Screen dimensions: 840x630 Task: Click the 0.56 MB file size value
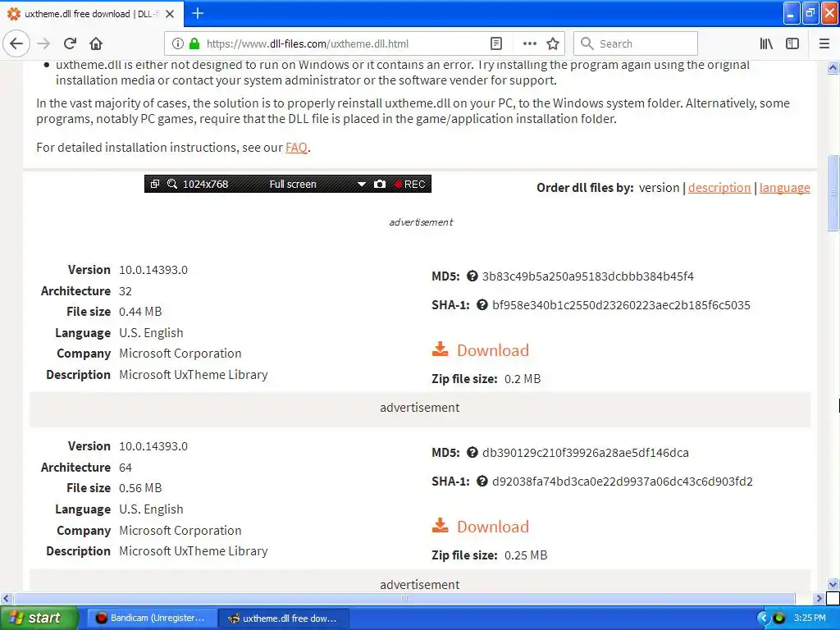(140, 488)
